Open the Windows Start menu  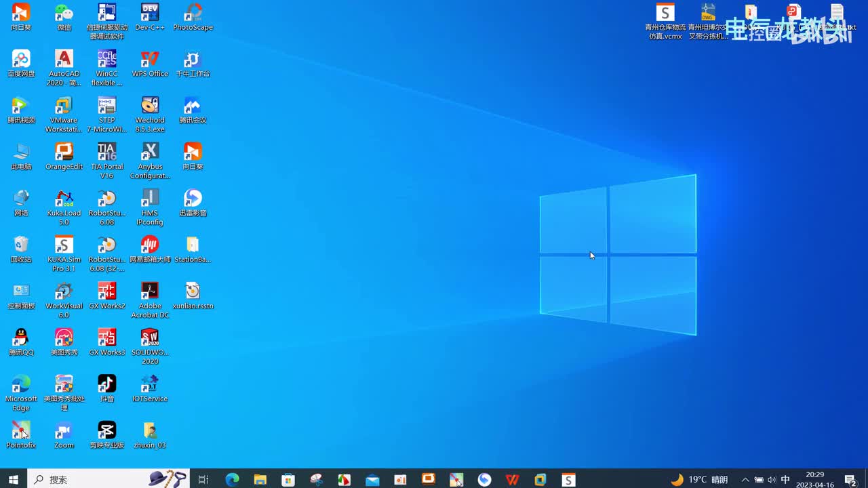(14, 480)
